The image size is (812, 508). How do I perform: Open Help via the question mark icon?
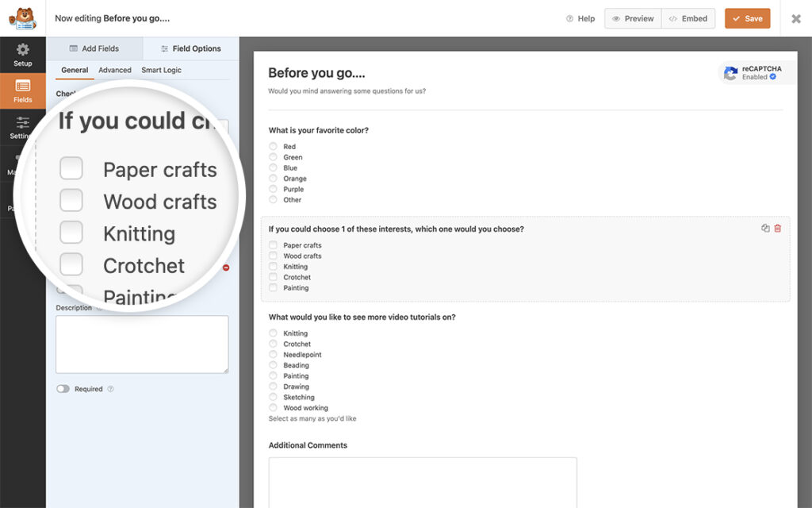click(x=569, y=18)
